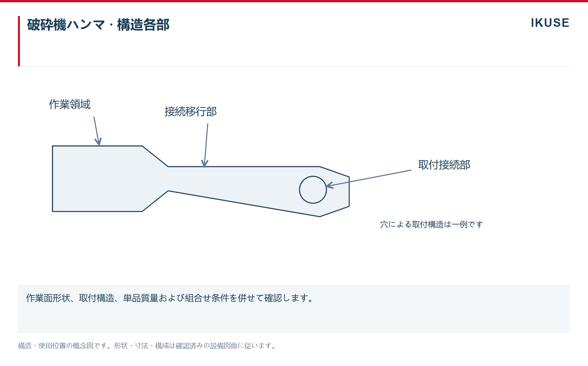Click the sentence starting 作業面形状、取付構造
The height and width of the screenshot is (366, 588).
click(170, 298)
